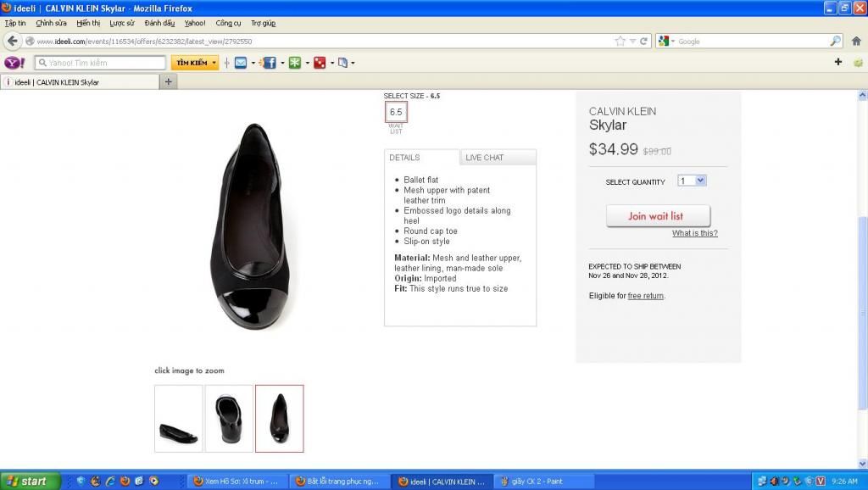Go back with the browser back arrow
The image size is (868, 490).
click(x=12, y=41)
